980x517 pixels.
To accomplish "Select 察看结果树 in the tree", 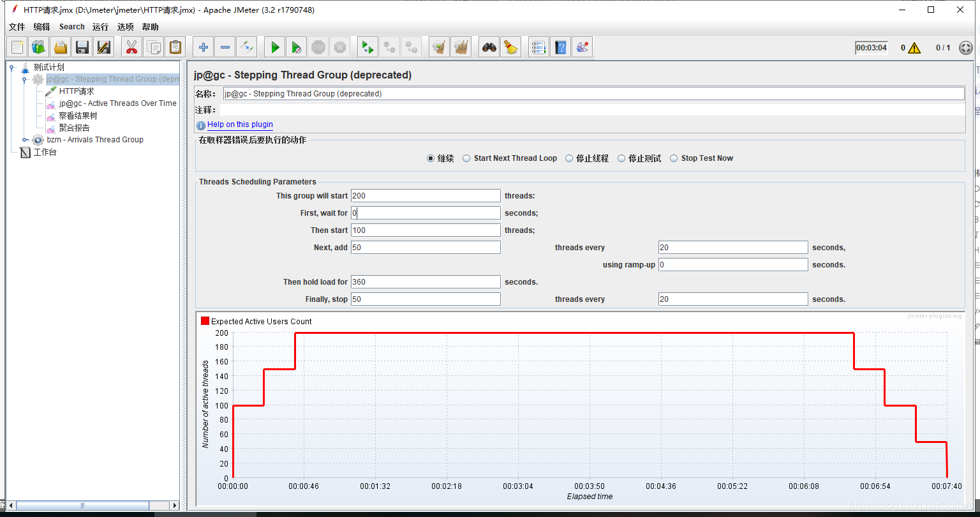I will (78, 116).
